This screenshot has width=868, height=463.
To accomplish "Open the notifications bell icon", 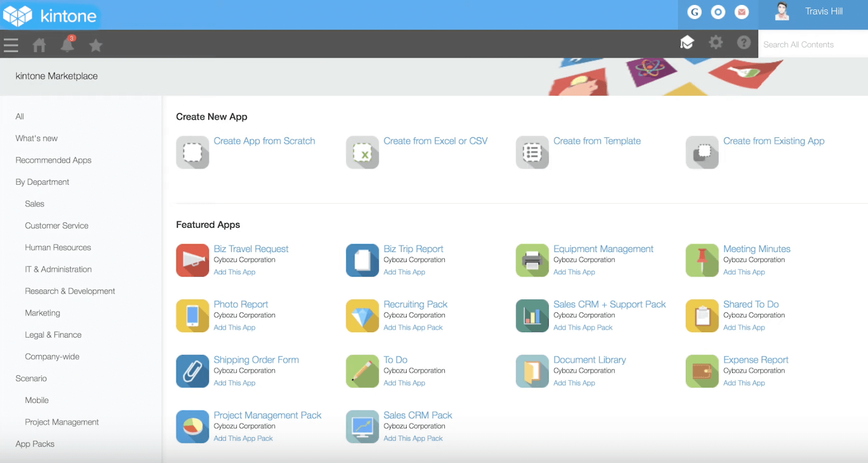I will 67,44.
